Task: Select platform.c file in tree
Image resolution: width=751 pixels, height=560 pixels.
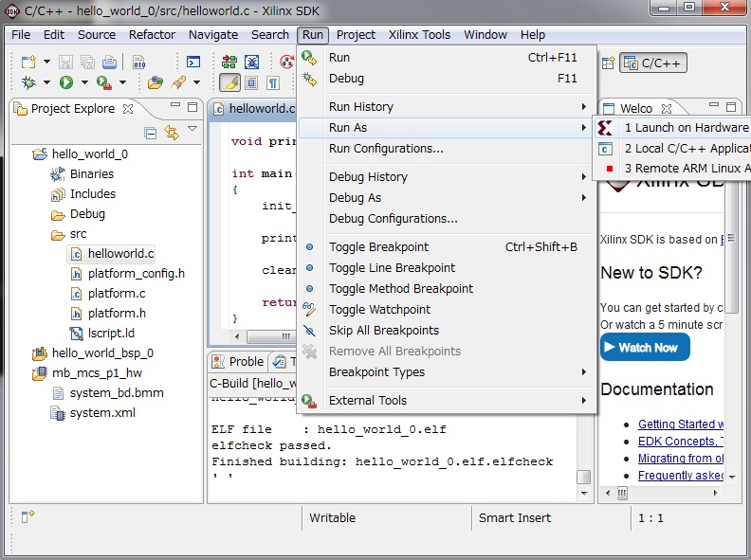Action: (117, 294)
